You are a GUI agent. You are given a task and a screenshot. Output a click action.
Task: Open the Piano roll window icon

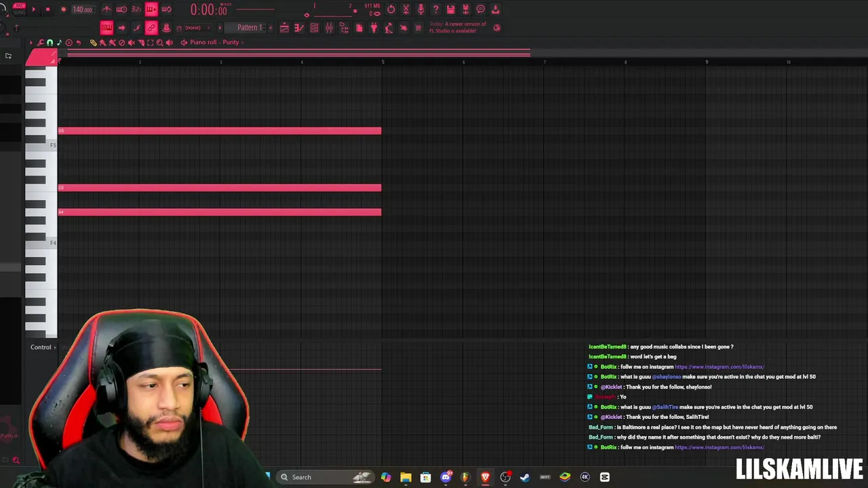(x=299, y=28)
